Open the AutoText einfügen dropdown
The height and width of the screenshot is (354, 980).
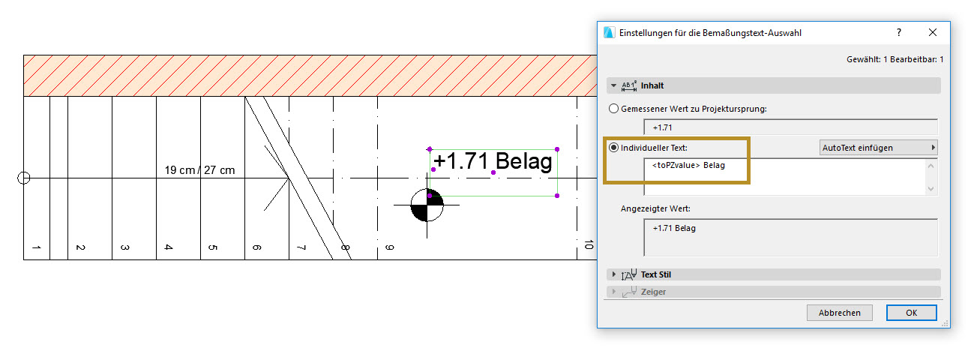878,148
